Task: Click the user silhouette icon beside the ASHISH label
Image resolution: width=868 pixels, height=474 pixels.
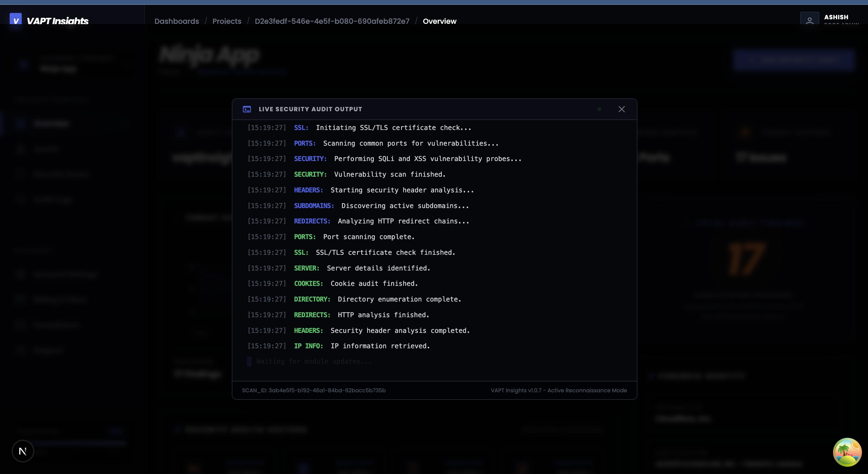Action: coord(810,21)
